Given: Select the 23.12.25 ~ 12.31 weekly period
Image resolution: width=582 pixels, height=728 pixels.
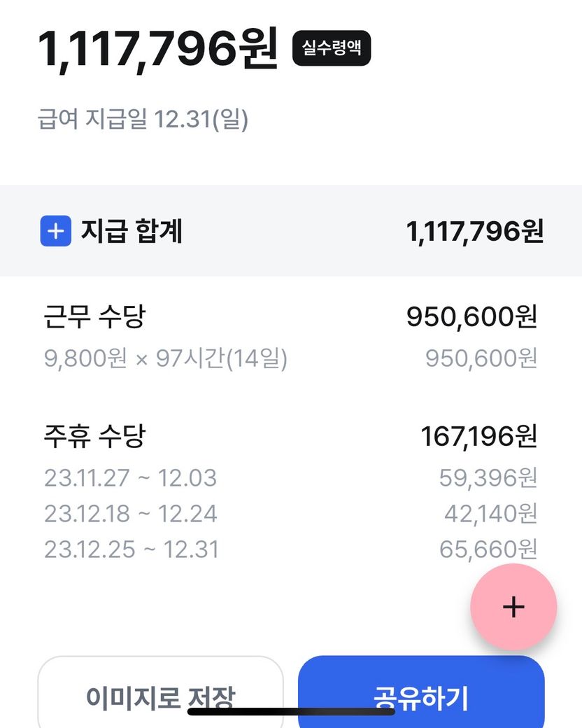Looking at the screenshot, I should pos(132,549).
